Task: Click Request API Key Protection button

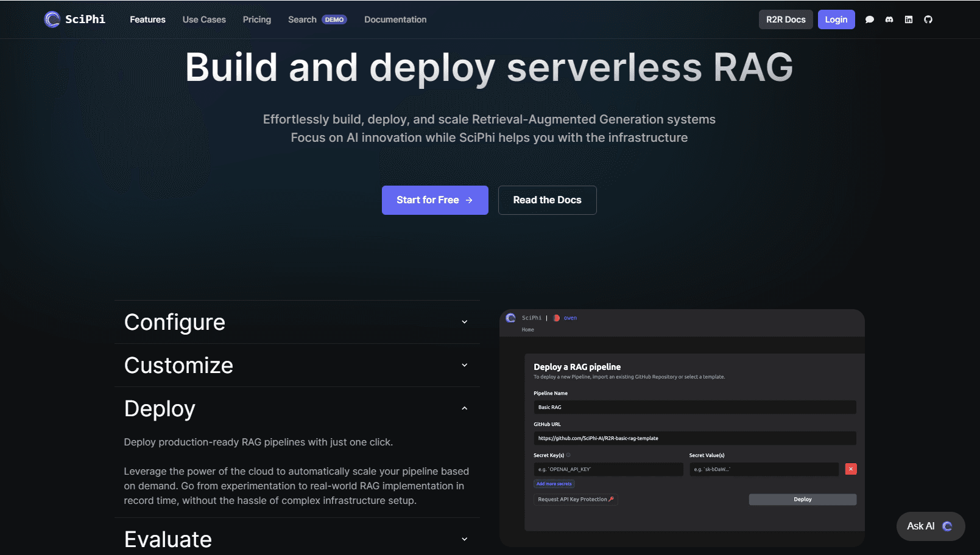Action: tap(576, 500)
